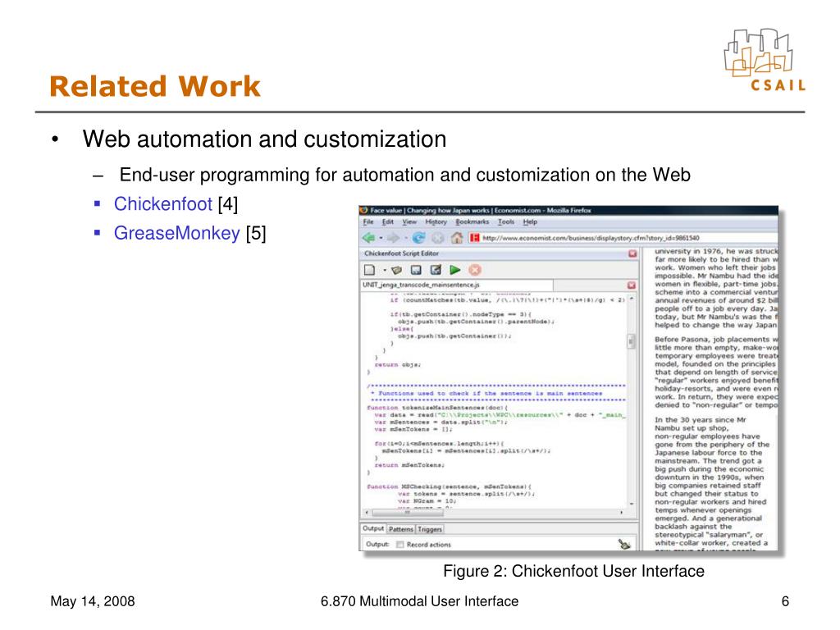Run the script with the green play icon

pyautogui.click(x=454, y=270)
